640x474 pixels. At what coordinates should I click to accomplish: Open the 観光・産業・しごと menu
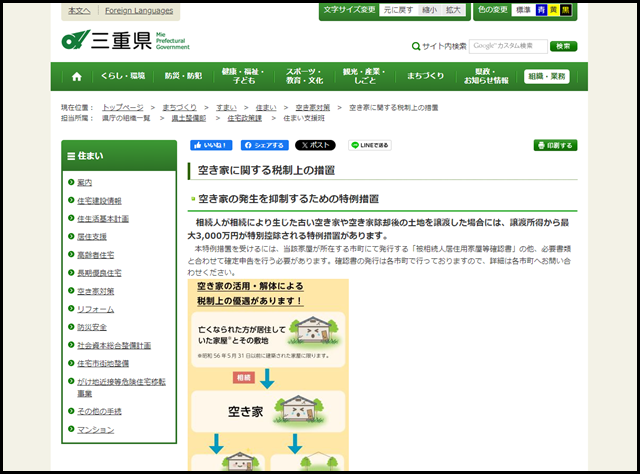click(364, 76)
